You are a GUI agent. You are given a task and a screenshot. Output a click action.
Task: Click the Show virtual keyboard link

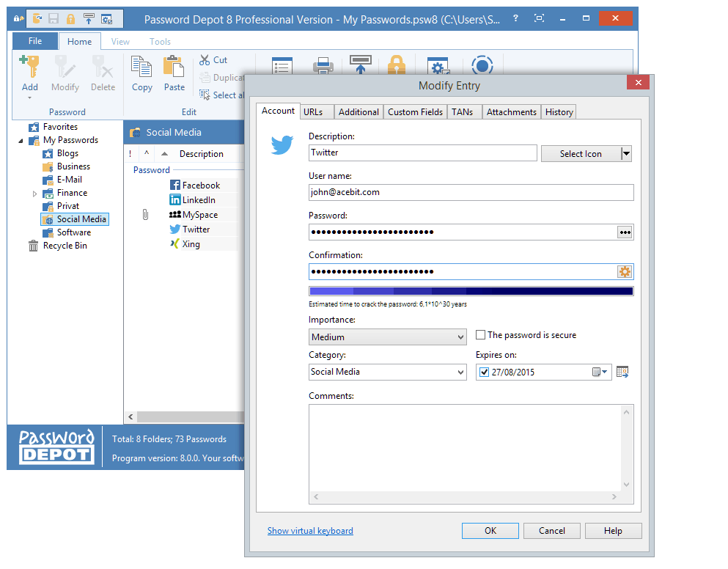310,531
